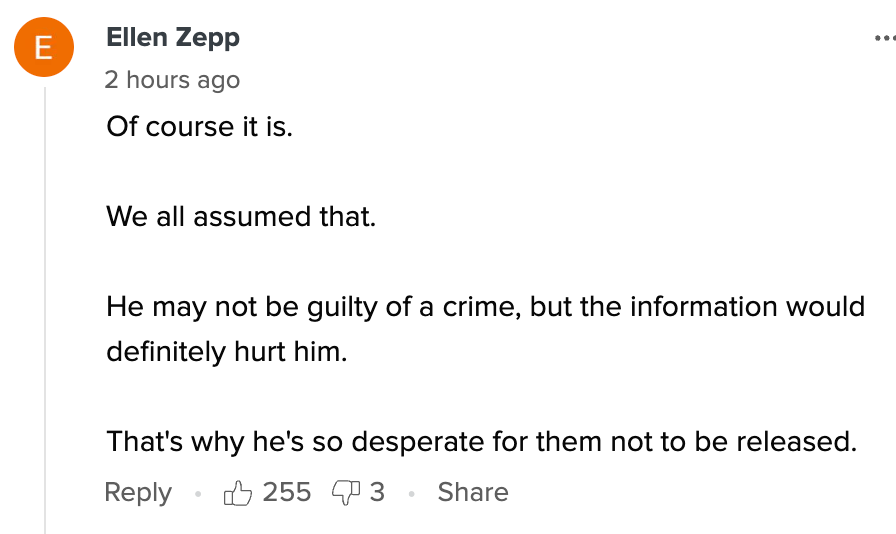Like the comment with thumbs up
896x534 pixels.
pos(239,492)
